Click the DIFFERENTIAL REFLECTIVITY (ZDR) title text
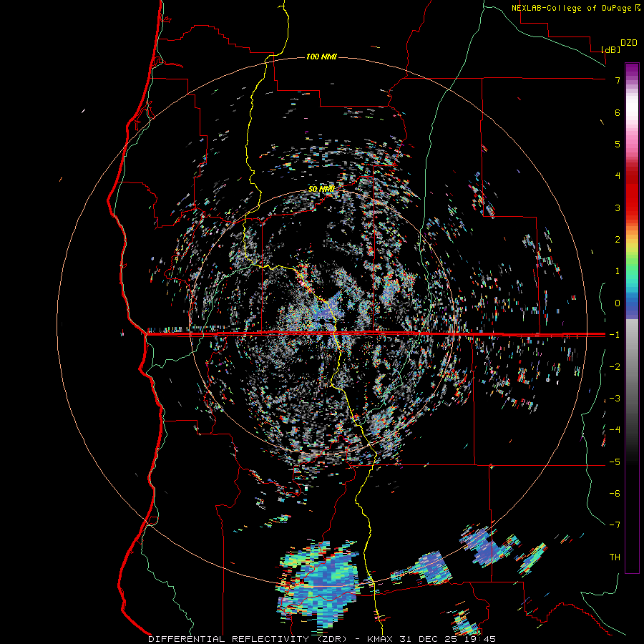This screenshot has width=644, height=644. tap(253, 639)
